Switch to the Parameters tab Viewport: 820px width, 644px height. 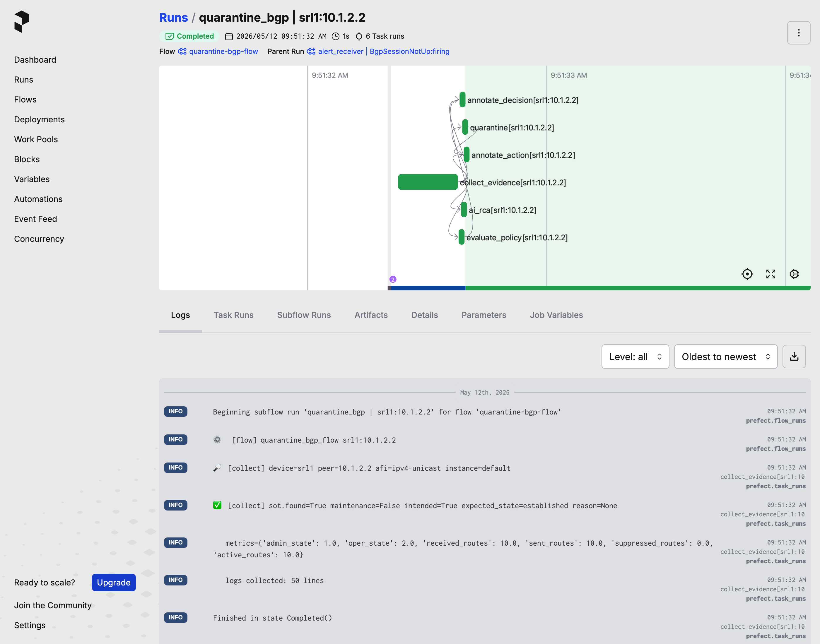click(484, 315)
